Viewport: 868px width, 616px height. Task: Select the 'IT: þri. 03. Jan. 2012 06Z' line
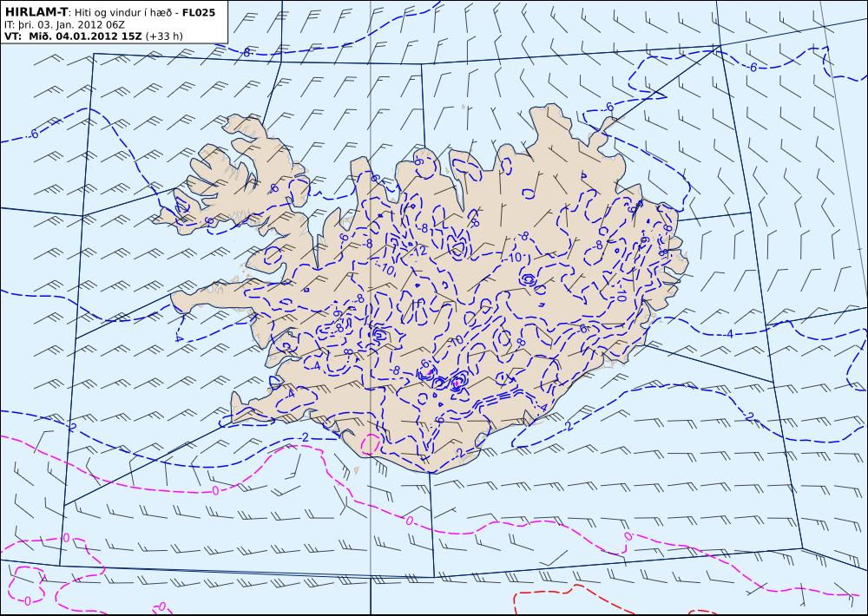click(x=64, y=24)
